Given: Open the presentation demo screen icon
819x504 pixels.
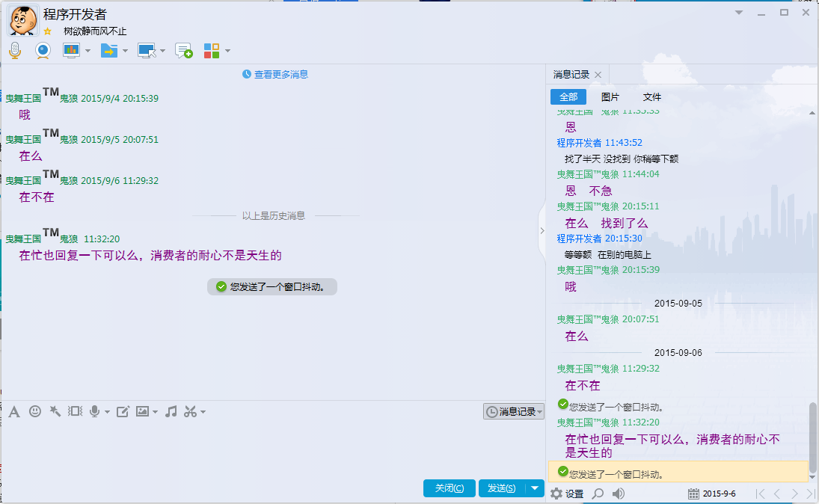Looking at the screenshot, I should click(71, 50).
